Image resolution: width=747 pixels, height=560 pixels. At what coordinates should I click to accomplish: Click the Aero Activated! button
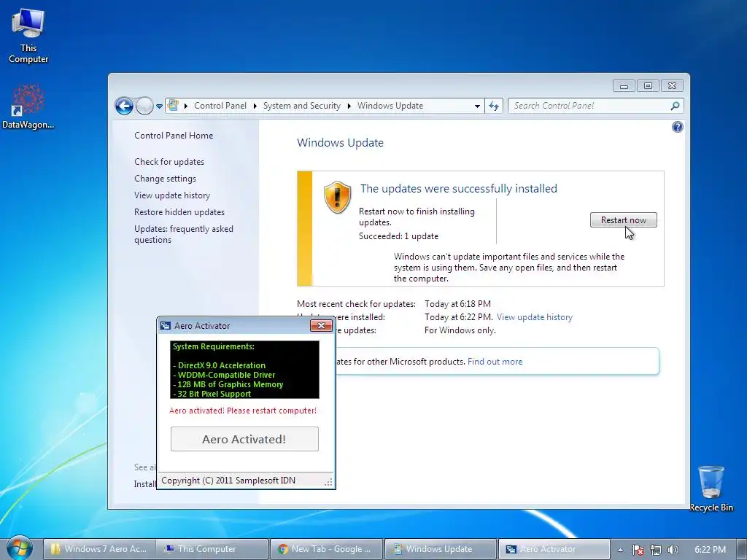tap(244, 439)
